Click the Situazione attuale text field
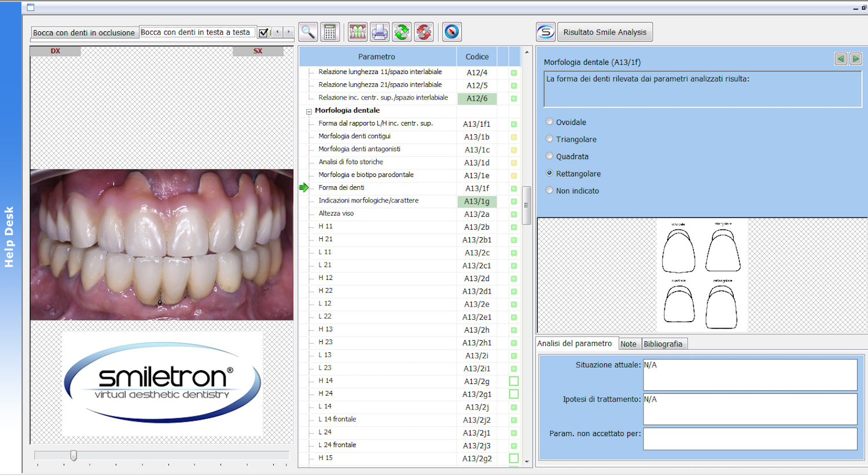The image size is (868, 476). (749, 375)
